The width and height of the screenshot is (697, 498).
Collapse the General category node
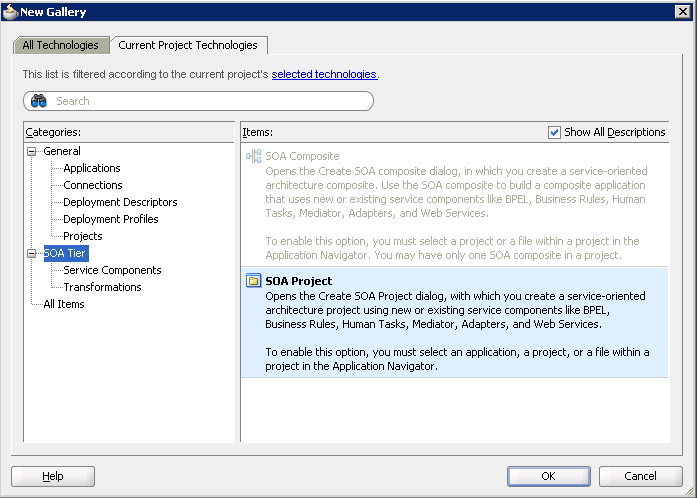point(31,152)
